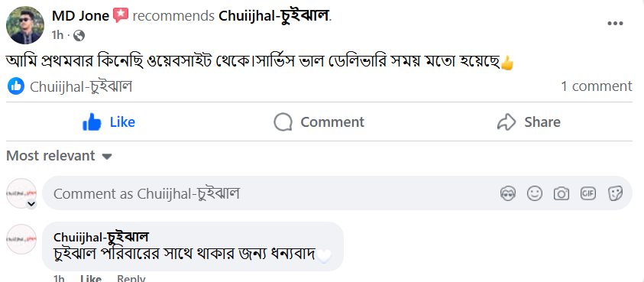This screenshot has width=644, height=282.
Task: Click the avatar sticker icon in comment box
Action: coord(508,193)
